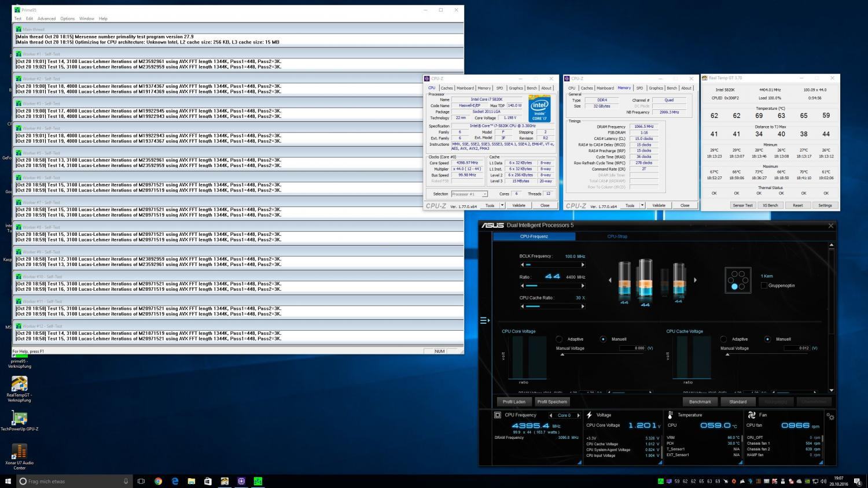Image resolution: width=868 pixels, height=488 pixels.
Task: Click the Cortana microphone icon
Action: 126,481
